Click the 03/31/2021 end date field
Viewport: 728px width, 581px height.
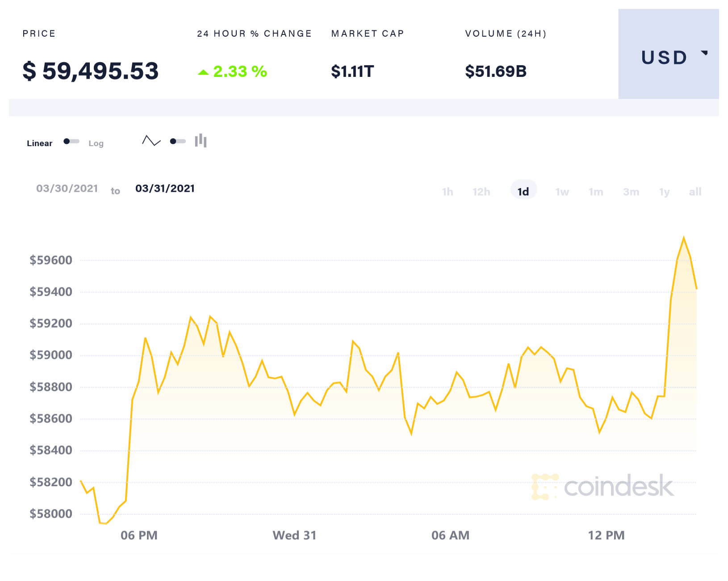(x=165, y=189)
